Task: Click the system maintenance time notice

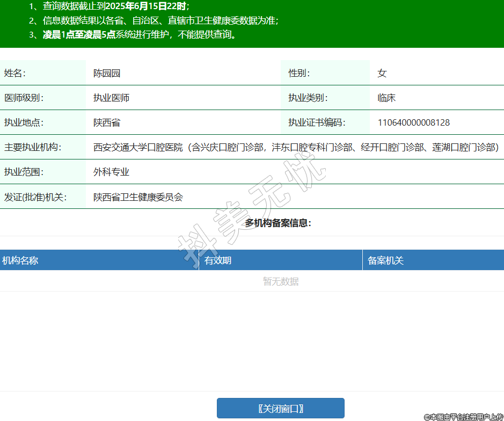Action: [x=140, y=35]
